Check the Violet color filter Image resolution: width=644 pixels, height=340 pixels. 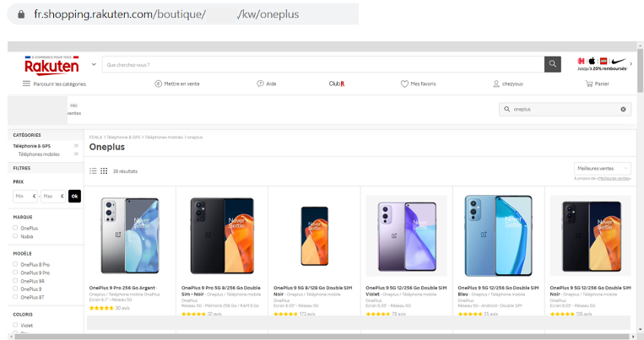[15, 325]
